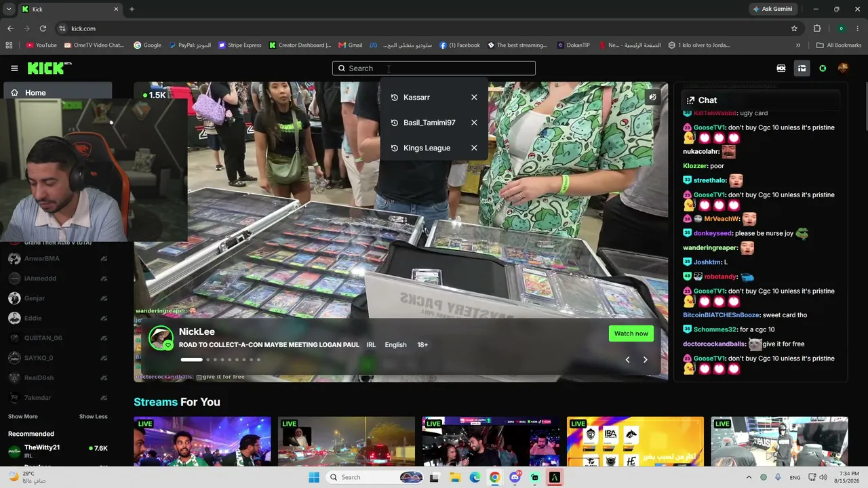Screen dimensions: 868x488
Task: Open SAYKO_0 channel in the sidebar
Action: tap(58, 358)
